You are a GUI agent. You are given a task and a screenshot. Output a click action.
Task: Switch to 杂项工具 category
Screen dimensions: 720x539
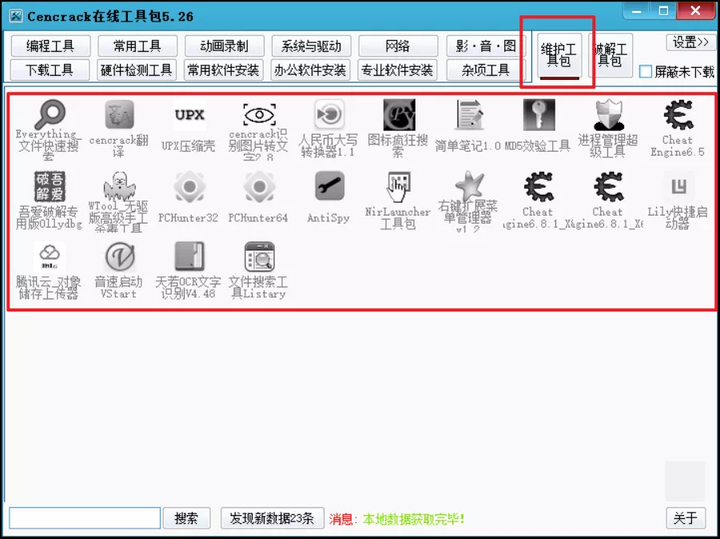(x=484, y=70)
